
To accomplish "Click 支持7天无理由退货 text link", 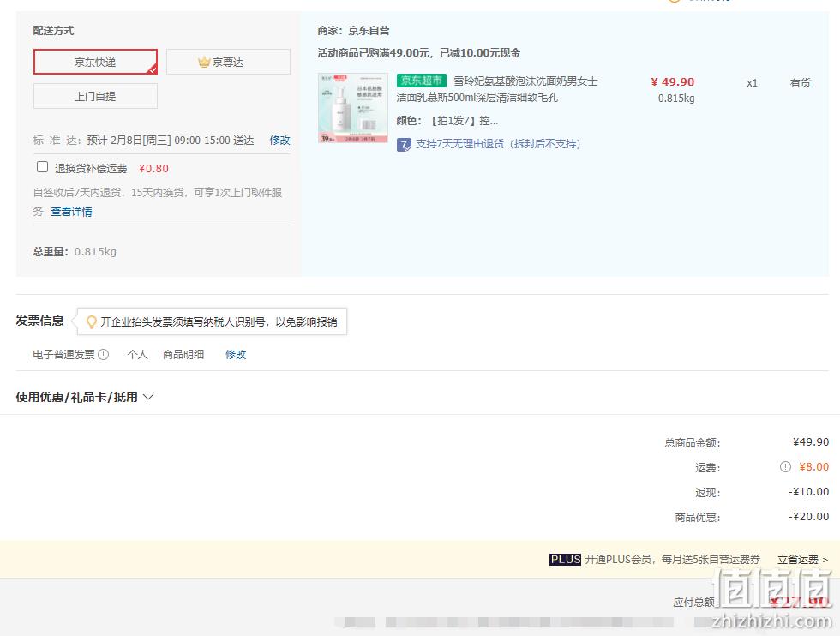I will (498, 144).
